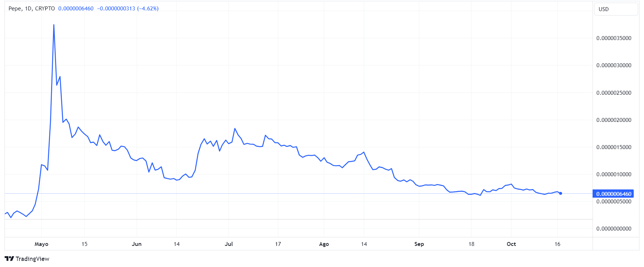Click the TradingView logo icon
Screen dimensions: 644x267
(9, 258)
